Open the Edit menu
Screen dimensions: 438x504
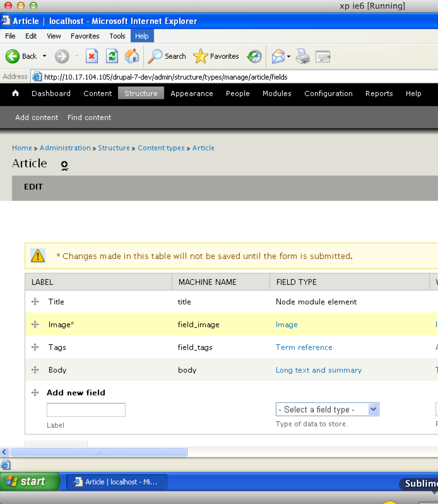pyautogui.click(x=31, y=36)
